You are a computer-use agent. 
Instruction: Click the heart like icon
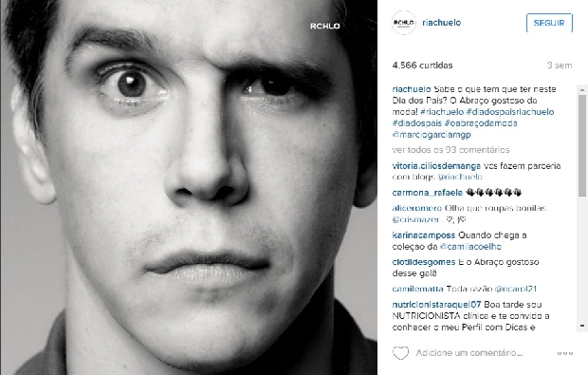pos(400,353)
